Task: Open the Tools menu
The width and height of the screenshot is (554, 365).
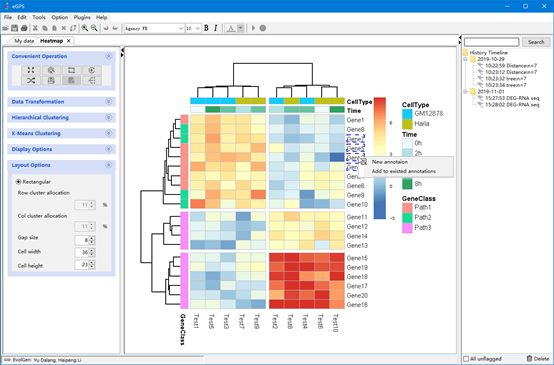Action: [x=39, y=17]
